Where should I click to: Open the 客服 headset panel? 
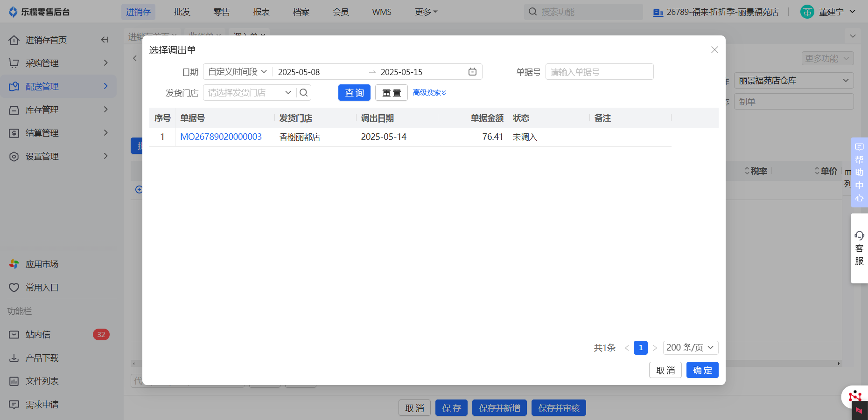tap(859, 248)
